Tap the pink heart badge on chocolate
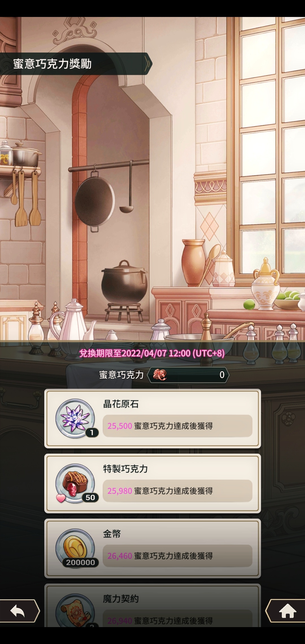305x644 pixels. (61, 498)
